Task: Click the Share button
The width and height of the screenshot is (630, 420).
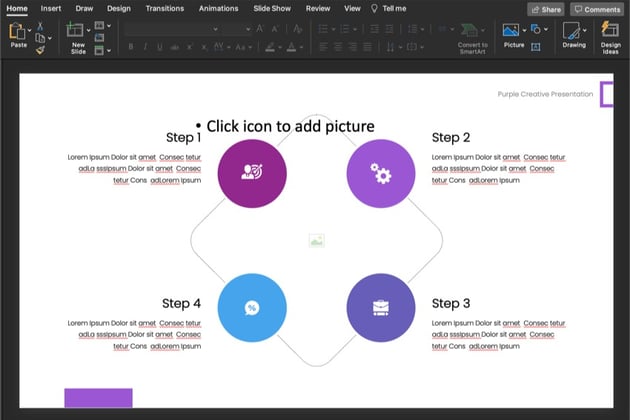Action: (545, 9)
